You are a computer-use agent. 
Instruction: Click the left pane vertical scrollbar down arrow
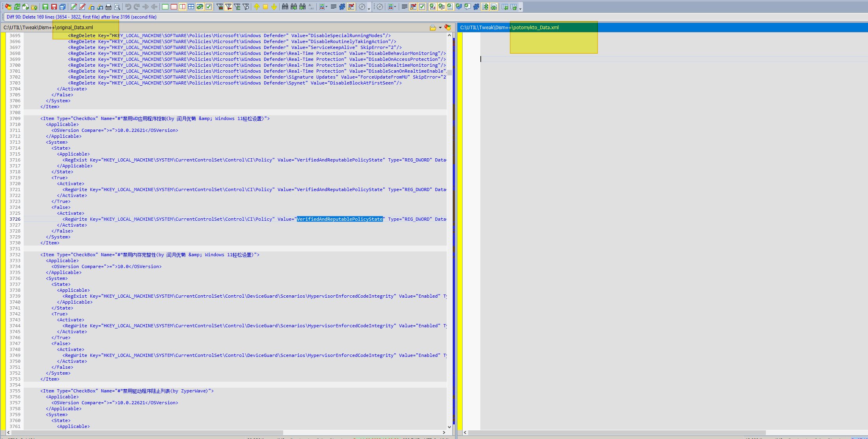(x=449, y=427)
